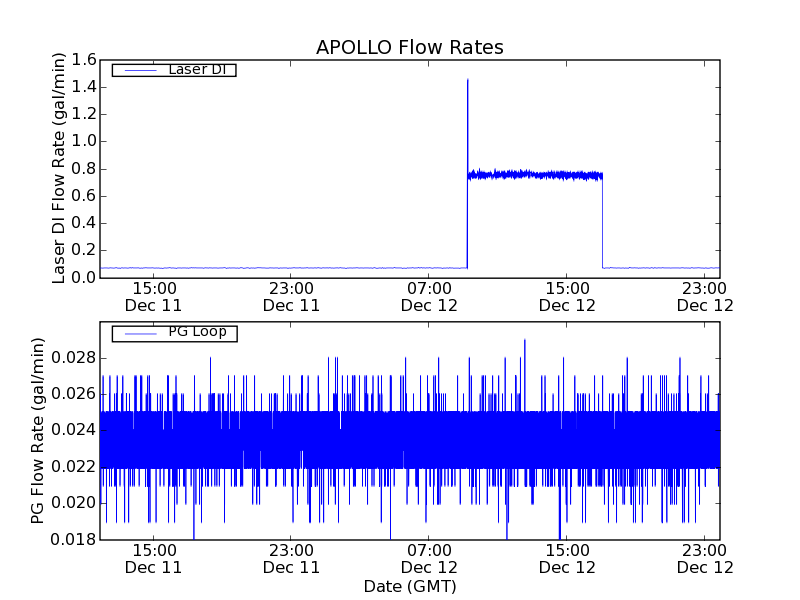The image size is (800, 600).
Task: Click the bottom plot's 15:00 Dec 12 tick label
Action: [567, 559]
